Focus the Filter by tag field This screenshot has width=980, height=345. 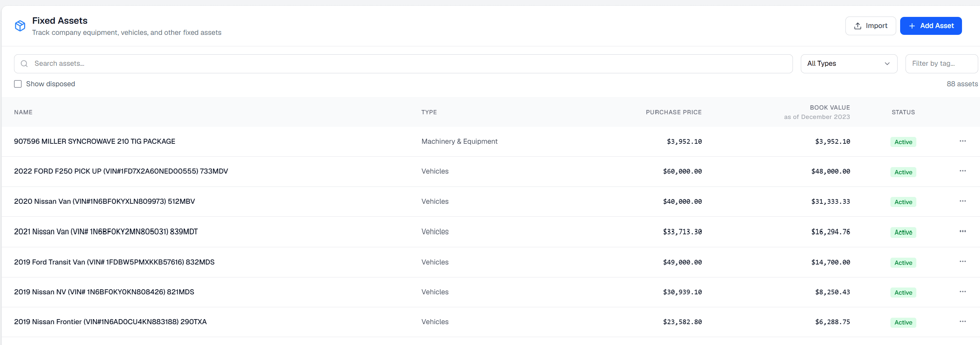(x=941, y=64)
